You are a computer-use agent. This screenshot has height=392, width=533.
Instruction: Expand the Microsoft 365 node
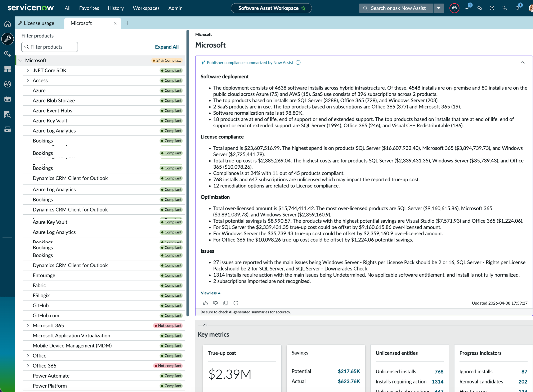point(28,325)
